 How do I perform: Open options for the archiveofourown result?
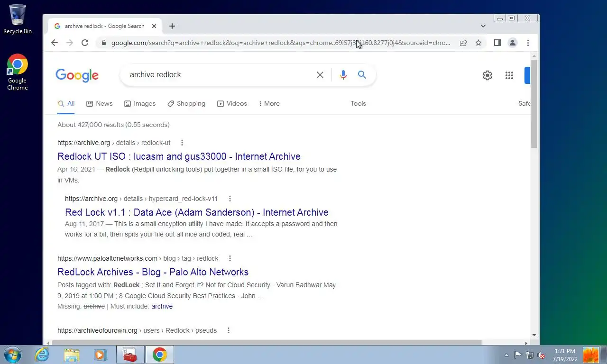tap(228, 330)
